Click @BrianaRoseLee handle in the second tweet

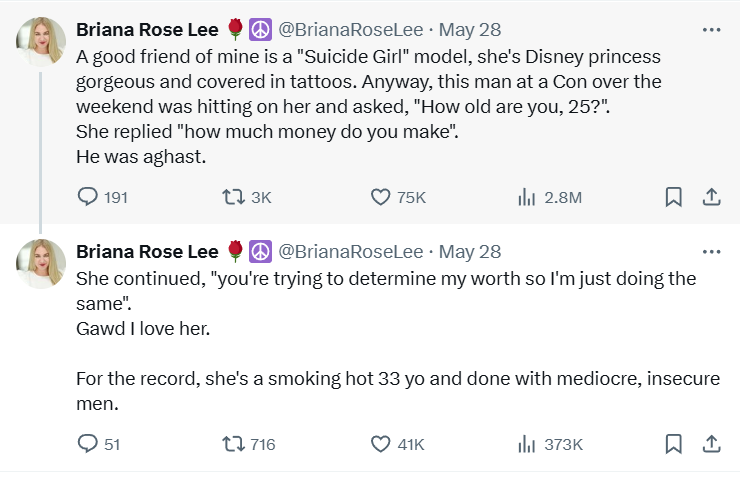click(x=350, y=251)
